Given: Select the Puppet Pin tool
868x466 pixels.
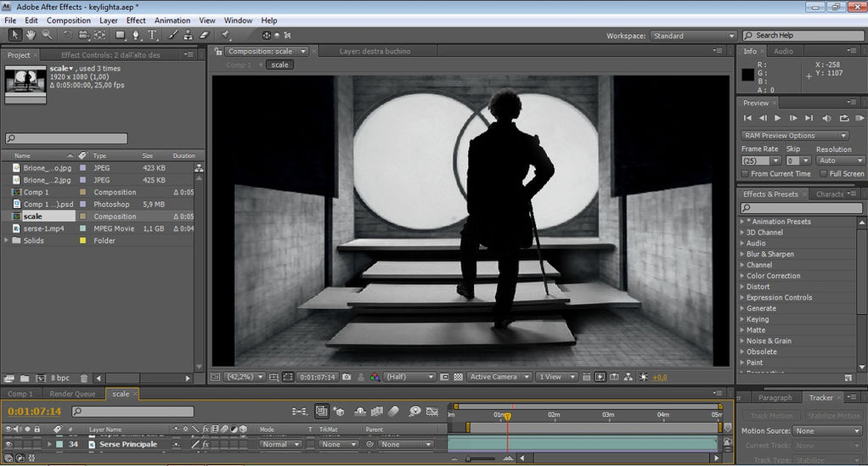Looking at the screenshot, I should pyautogui.click(x=226, y=35).
